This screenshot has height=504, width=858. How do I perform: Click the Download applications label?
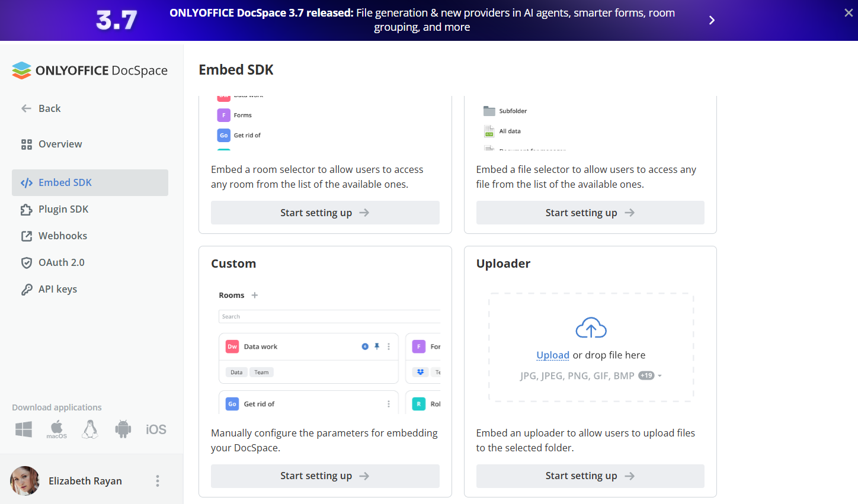click(x=57, y=407)
